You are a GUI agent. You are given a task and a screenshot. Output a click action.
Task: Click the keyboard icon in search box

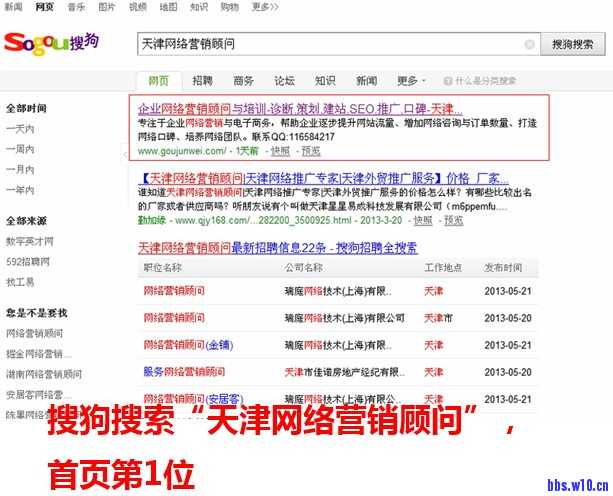[529, 45]
